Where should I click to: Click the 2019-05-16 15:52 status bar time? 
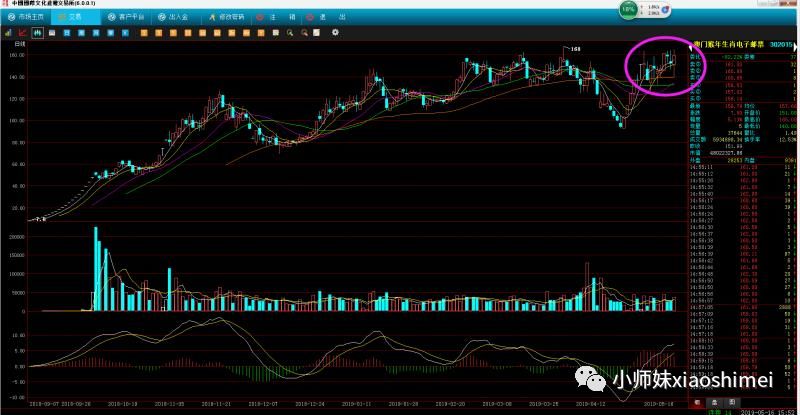click(768, 411)
